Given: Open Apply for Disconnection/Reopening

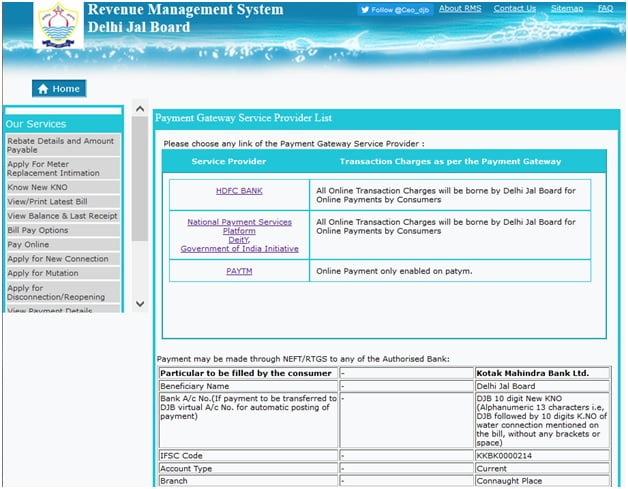Looking at the screenshot, I should point(63,292).
